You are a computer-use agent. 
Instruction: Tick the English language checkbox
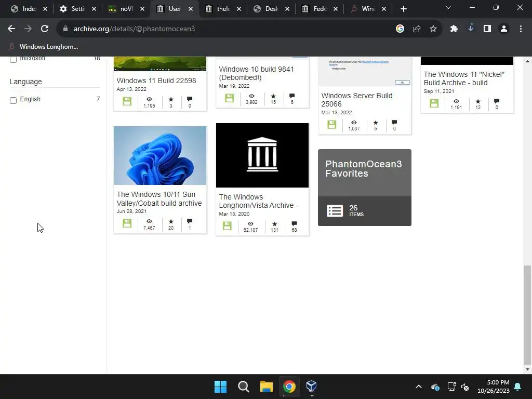pyautogui.click(x=13, y=100)
